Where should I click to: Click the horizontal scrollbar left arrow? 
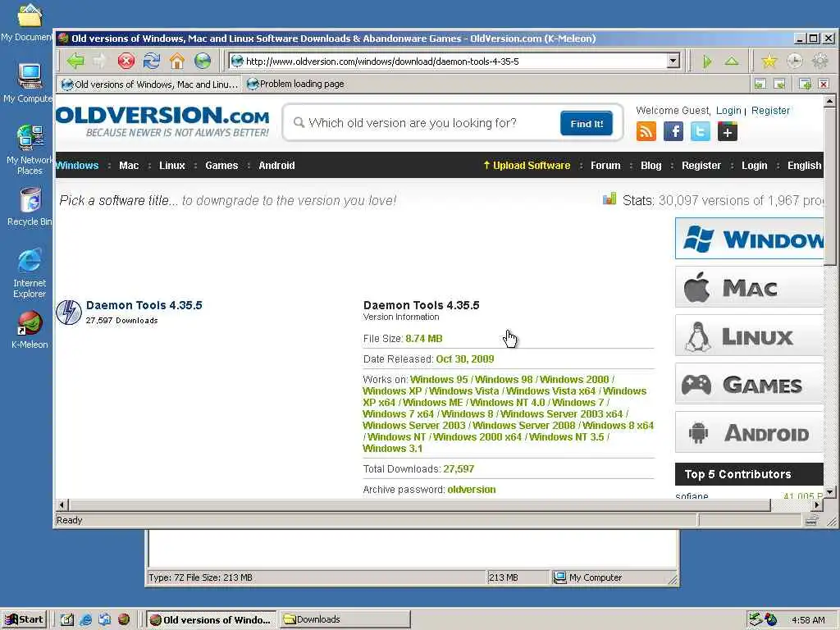(x=62, y=504)
